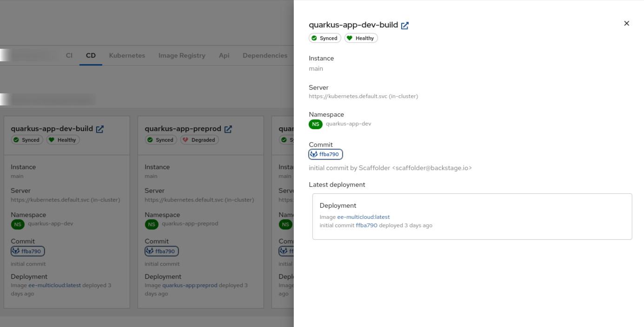Viewport: 644px width, 327px height.
Task: Open the Image Registry tab
Action: 182,55
